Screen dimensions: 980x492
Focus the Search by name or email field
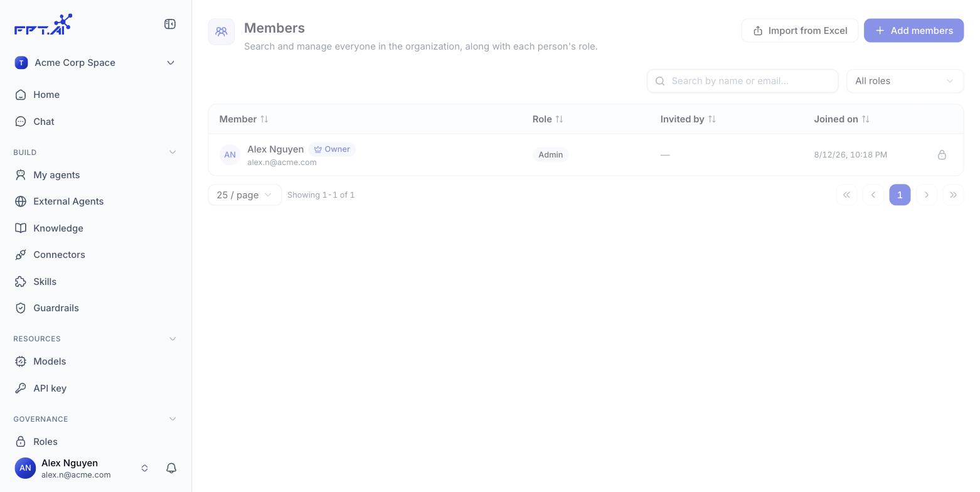[742, 81]
